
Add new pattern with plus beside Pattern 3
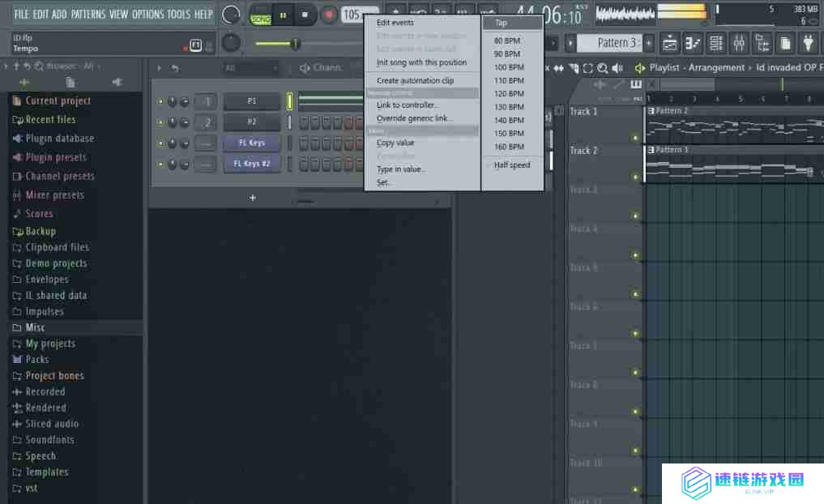(649, 43)
